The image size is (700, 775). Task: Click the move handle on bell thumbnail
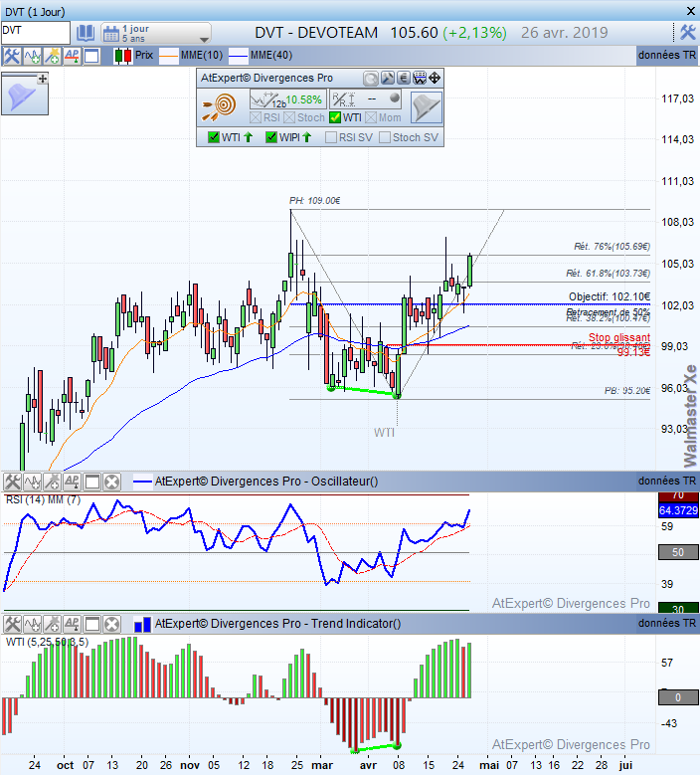pos(43,79)
